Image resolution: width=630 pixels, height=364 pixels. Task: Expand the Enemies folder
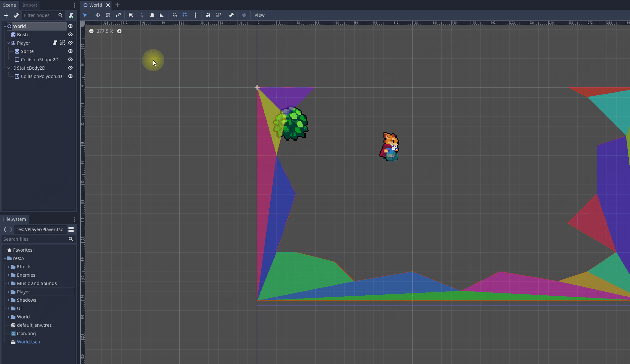[8, 275]
